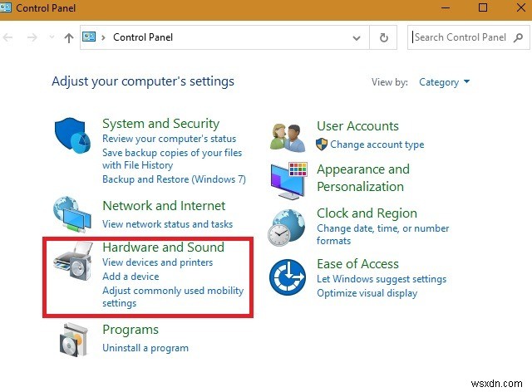
Task: Go forward with the forward arrow
Action: click(32, 37)
